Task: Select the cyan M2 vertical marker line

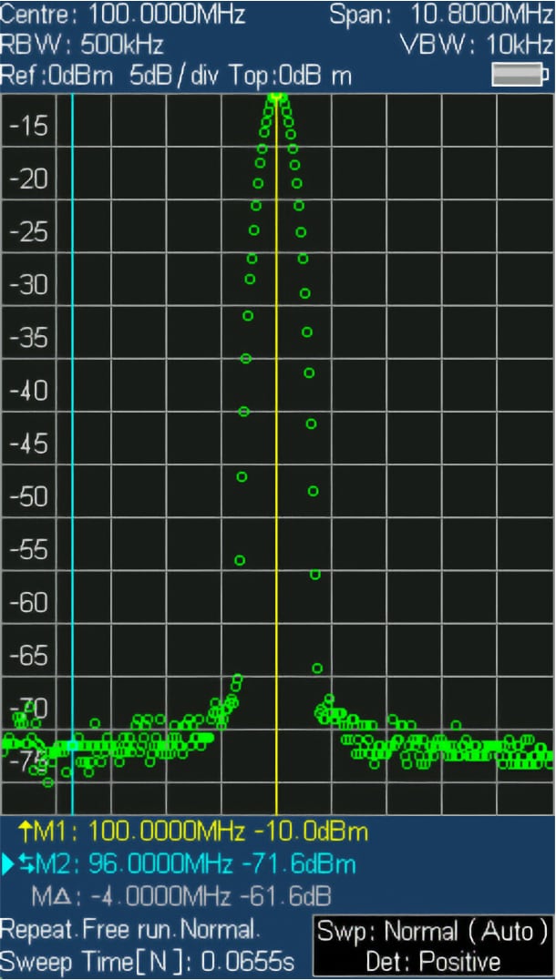Action: pyautogui.click(x=73, y=454)
